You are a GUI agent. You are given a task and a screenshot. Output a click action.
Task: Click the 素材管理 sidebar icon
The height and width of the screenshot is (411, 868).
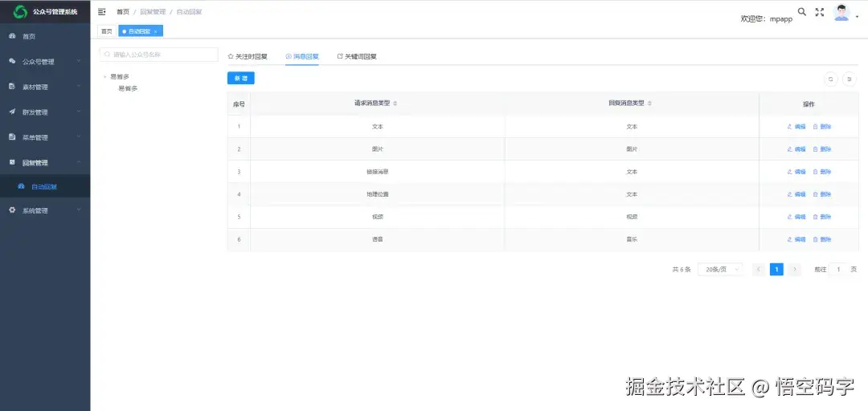(12, 87)
